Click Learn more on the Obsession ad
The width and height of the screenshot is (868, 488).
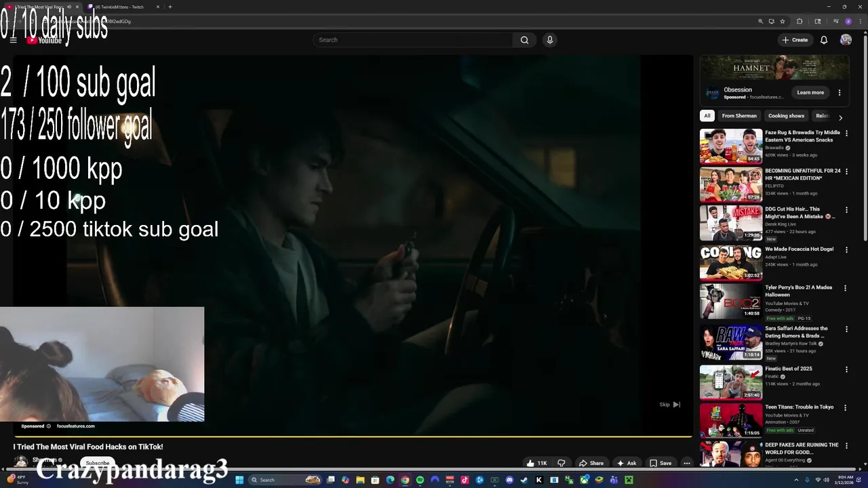coord(810,93)
